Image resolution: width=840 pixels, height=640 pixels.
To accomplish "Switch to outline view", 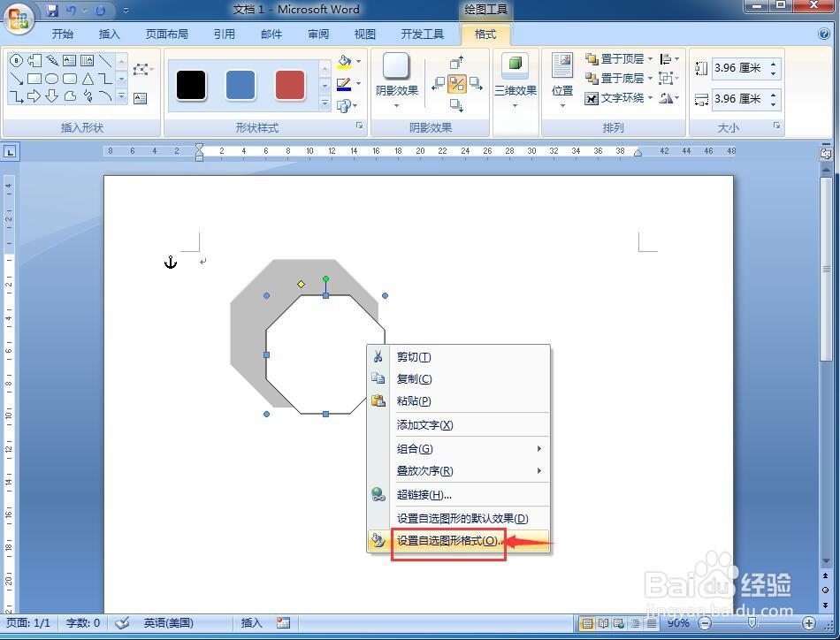I will (x=635, y=623).
